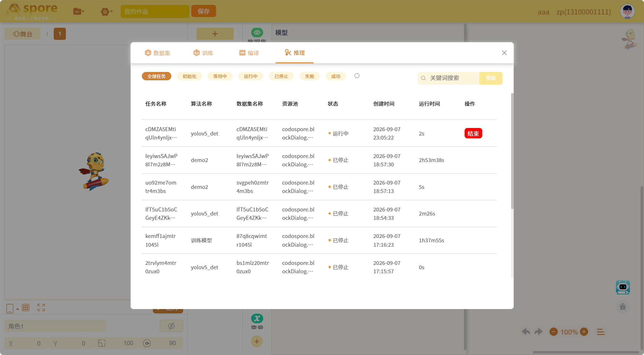Image resolution: width=644 pixels, height=355 pixels.
Task: Toggle the stage grid display icon
Action: coord(26,308)
